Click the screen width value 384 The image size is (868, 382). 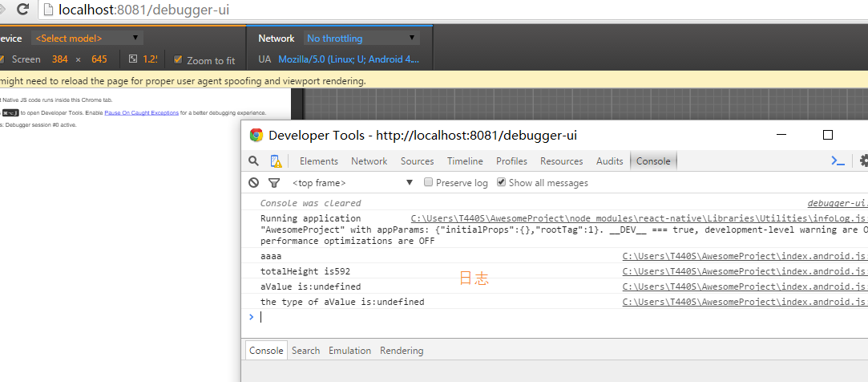pos(59,59)
